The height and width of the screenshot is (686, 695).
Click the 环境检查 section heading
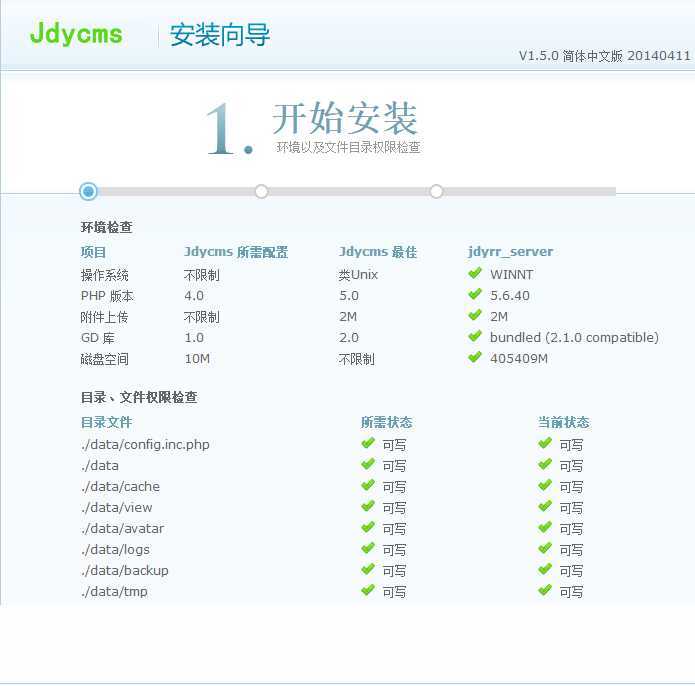(106, 227)
